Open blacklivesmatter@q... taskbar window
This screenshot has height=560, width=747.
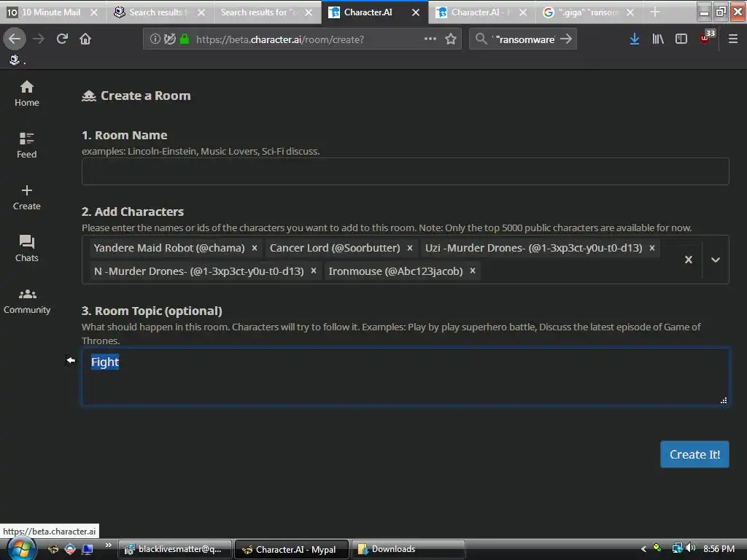[x=175, y=549]
